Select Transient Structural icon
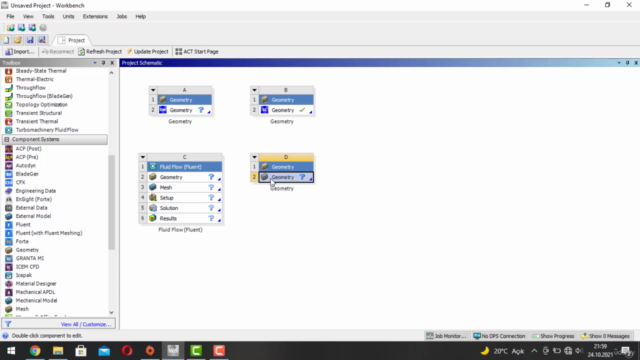The height and width of the screenshot is (360, 640). [x=9, y=113]
